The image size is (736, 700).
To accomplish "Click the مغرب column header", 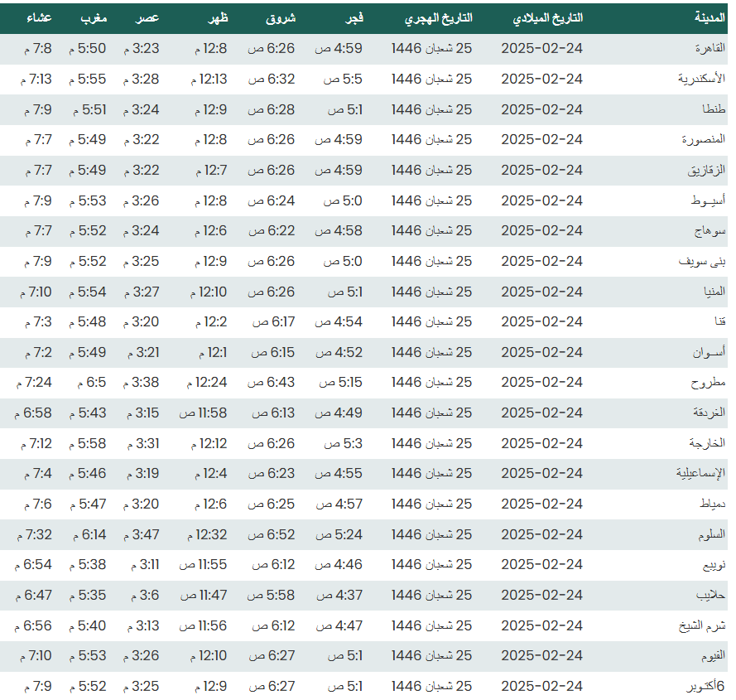I will coord(94,18).
